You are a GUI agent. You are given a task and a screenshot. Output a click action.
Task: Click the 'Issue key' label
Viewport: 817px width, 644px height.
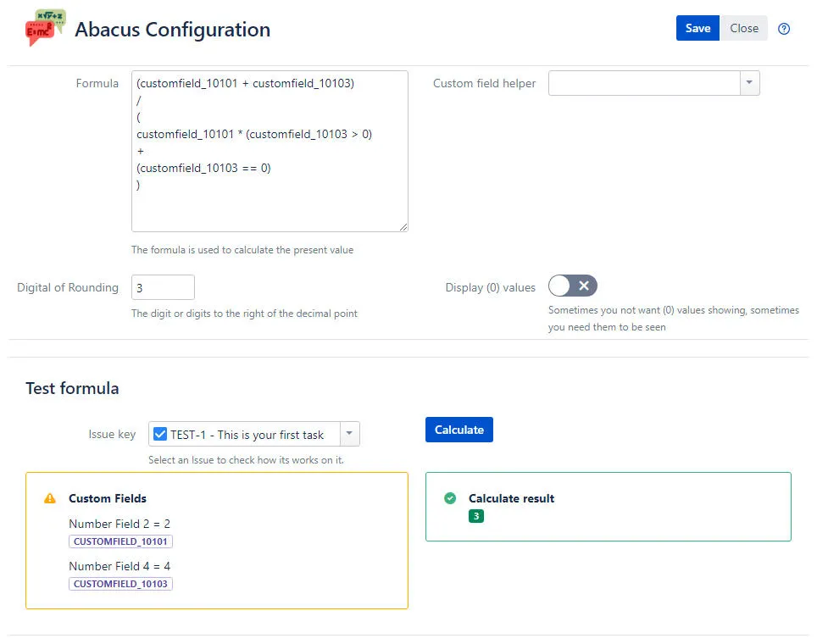(x=112, y=435)
